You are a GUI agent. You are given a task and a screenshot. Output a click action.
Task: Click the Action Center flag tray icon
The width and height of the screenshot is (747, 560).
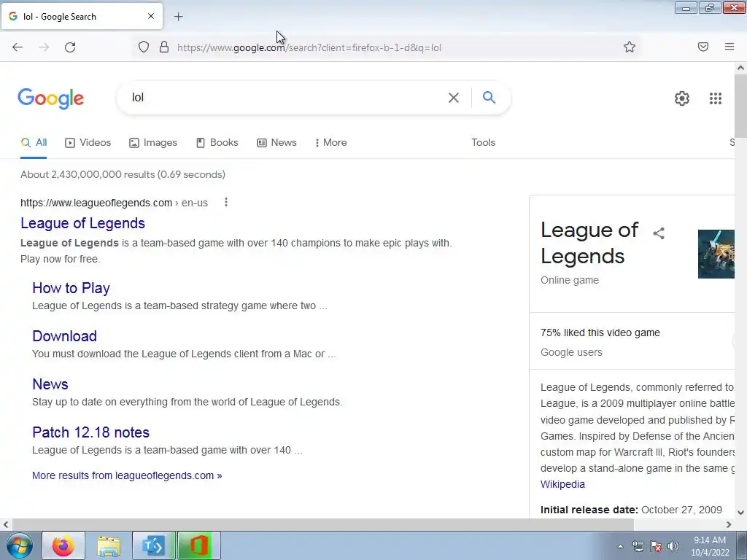coord(656,546)
